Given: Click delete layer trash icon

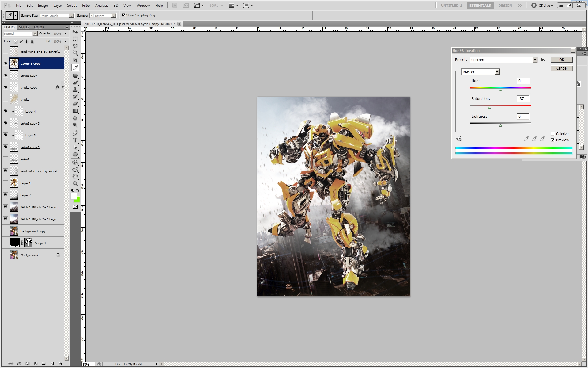Looking at the screenshot, I should [x=60, y=364].
